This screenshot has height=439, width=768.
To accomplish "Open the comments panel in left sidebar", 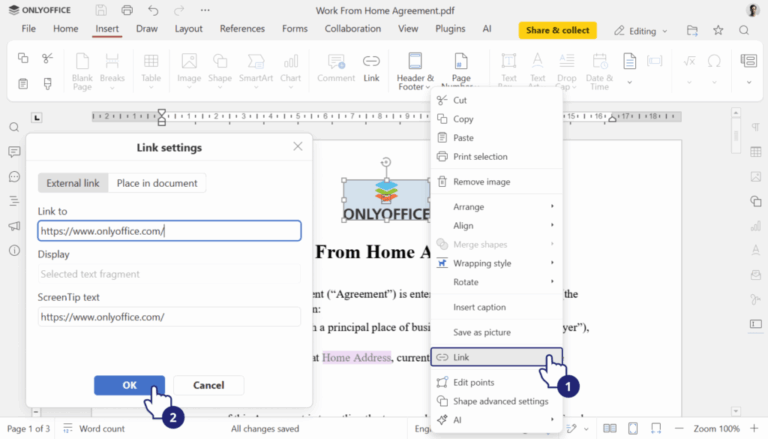I will tap(14, 152).
